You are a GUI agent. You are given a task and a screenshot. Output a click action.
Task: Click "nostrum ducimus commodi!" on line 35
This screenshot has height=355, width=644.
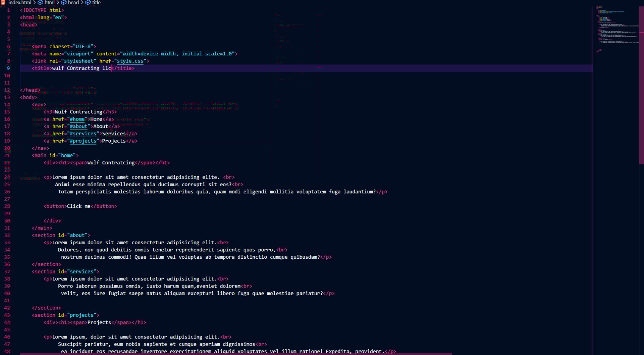96,257
